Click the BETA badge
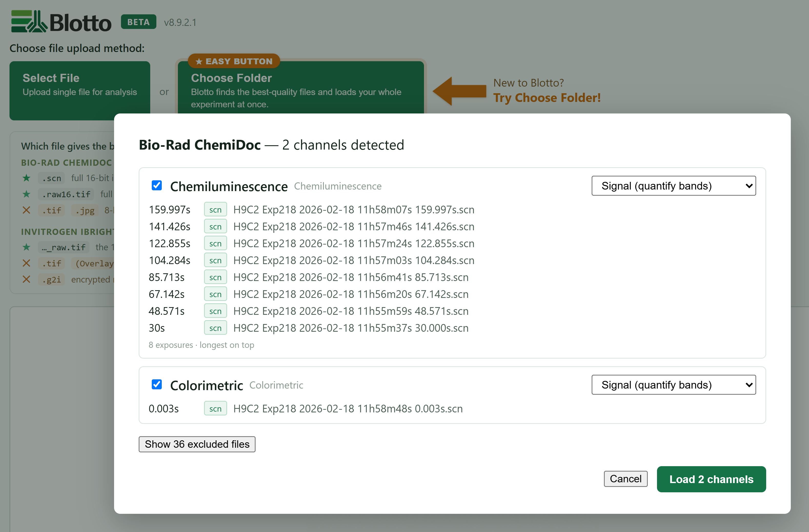Viewport: 809px width, 532px height. pyautogui.click(x=138, y=22)
